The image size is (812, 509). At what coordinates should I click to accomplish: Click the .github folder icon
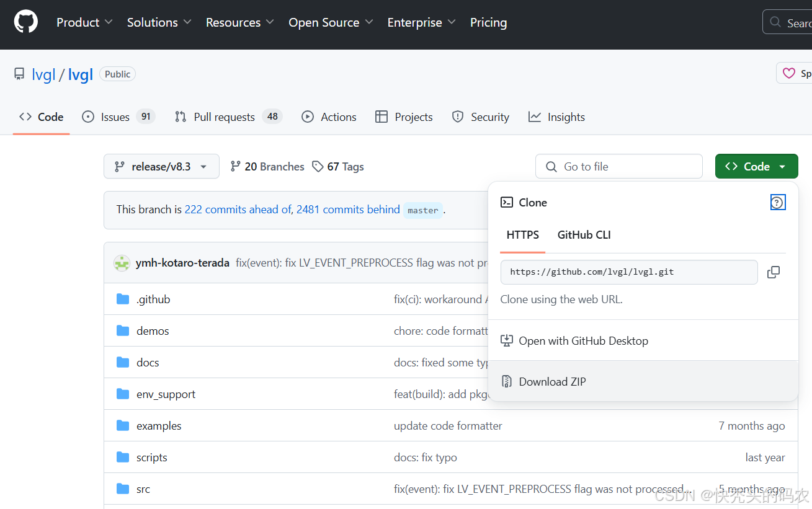tap(123, 299)
